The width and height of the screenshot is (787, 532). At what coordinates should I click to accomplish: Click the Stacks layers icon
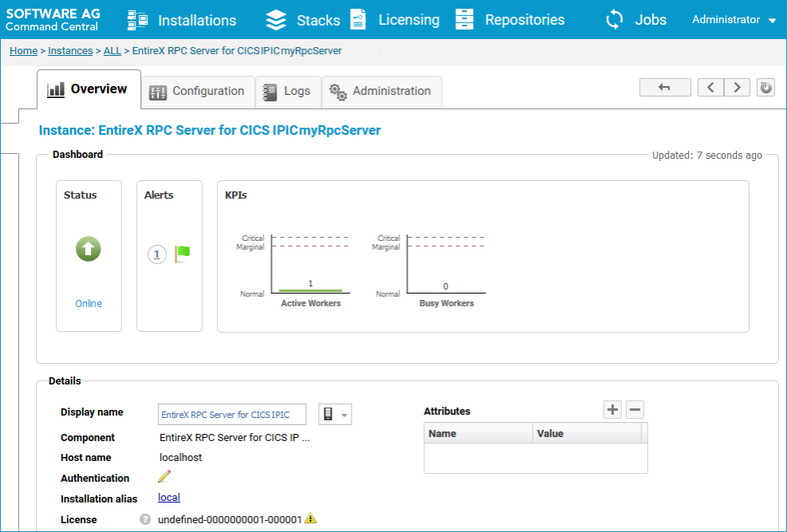[276, 20]
